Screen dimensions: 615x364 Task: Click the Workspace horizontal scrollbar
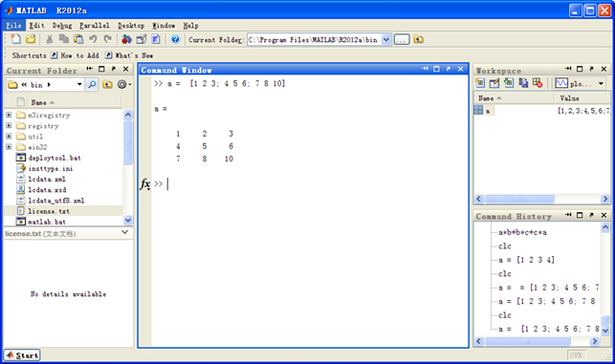pyautogui.click(x=541, y=199)
